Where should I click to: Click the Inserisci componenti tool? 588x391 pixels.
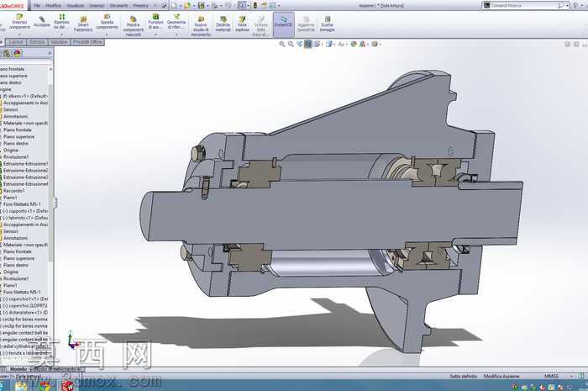point(19,22)
